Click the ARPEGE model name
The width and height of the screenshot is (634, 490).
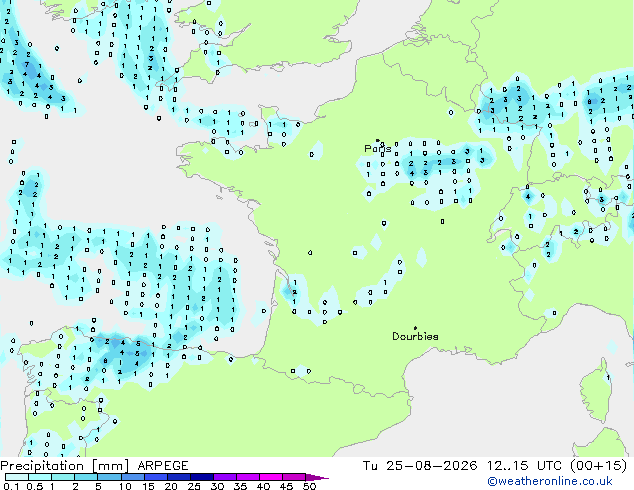tap(163, 466)
